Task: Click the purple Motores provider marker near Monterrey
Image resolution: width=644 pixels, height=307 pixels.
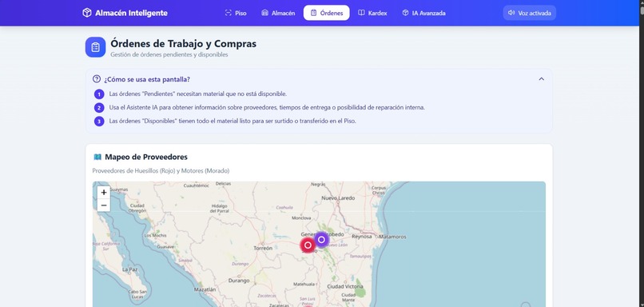Action: click(x=321, y=240)
